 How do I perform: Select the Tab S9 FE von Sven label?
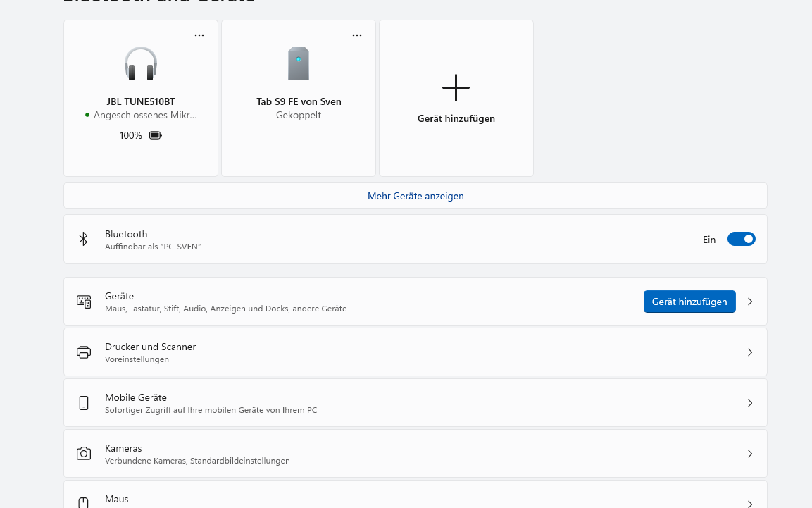[299, 101]
